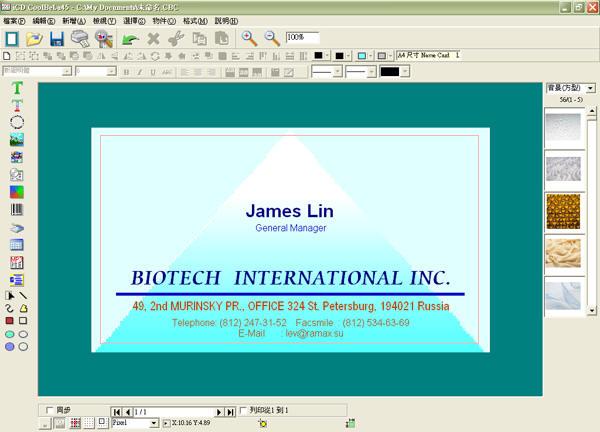Click the 100% zoom input field
This screenshot has width=600, height=432.
pos(303,37)
